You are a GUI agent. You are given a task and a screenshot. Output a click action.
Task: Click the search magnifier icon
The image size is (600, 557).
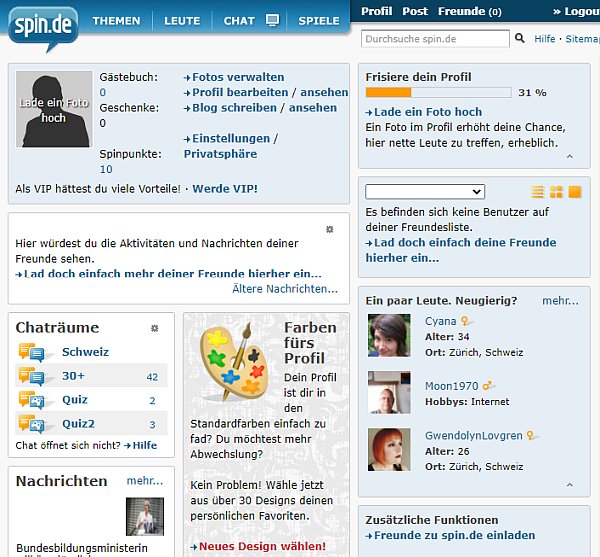pyautogui.click(x=519, y=39)
